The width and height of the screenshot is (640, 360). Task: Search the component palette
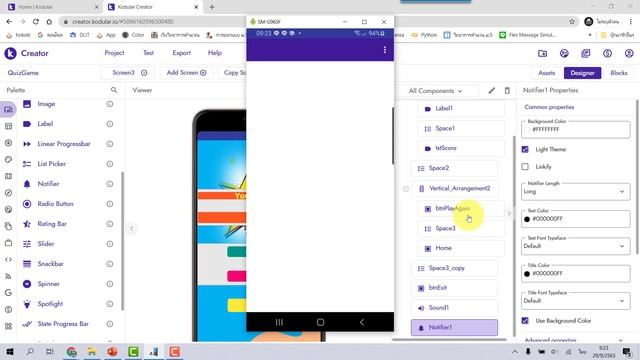(x=114, y=90)
